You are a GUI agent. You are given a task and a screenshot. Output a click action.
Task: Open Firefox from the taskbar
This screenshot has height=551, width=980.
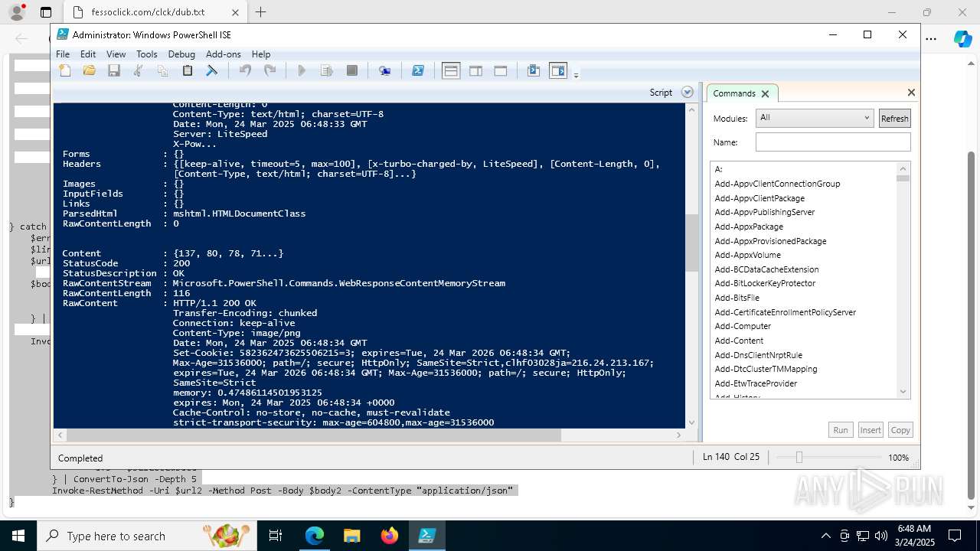click(390, 536)
